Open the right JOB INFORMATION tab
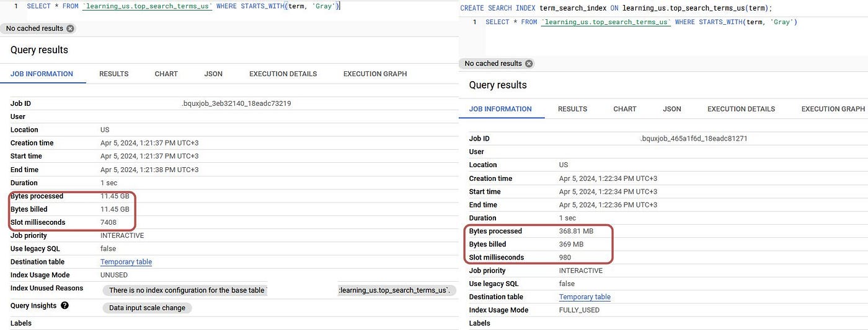 point(500,109)
